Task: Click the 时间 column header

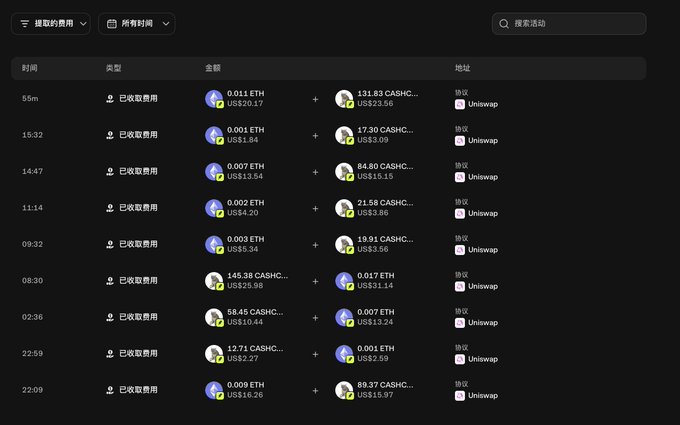Action: [29, 68]
